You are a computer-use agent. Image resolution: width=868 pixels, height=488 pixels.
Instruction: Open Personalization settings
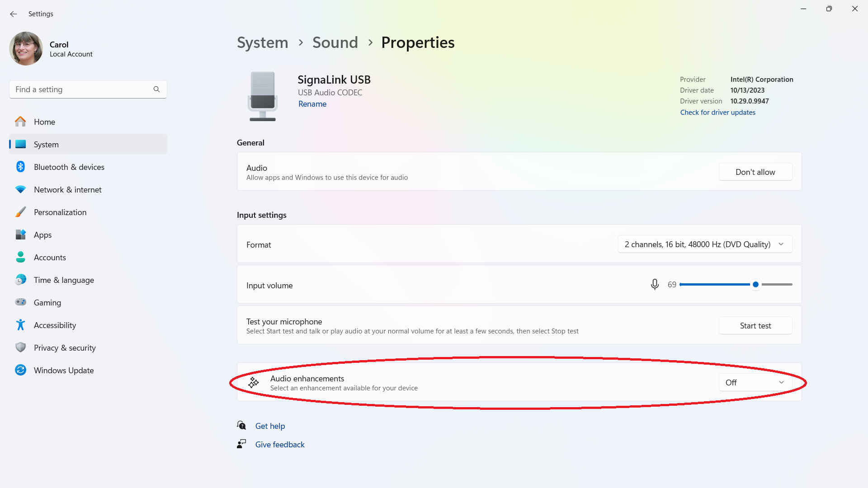click(x=60, y=212)
